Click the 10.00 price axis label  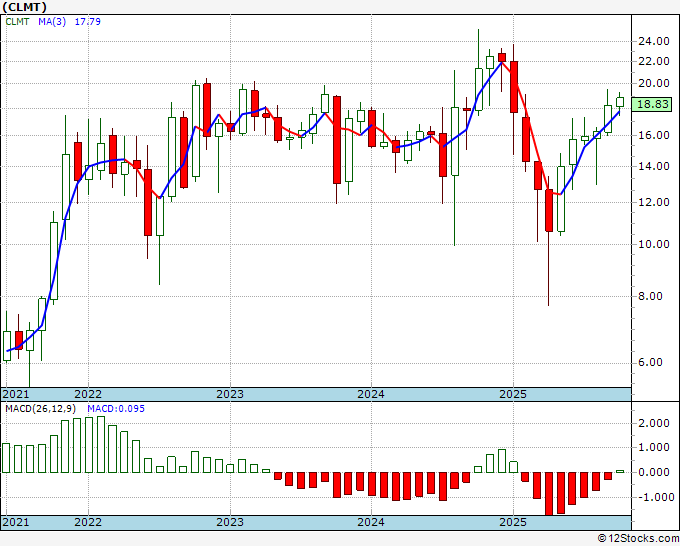click(x=654, y=244)
